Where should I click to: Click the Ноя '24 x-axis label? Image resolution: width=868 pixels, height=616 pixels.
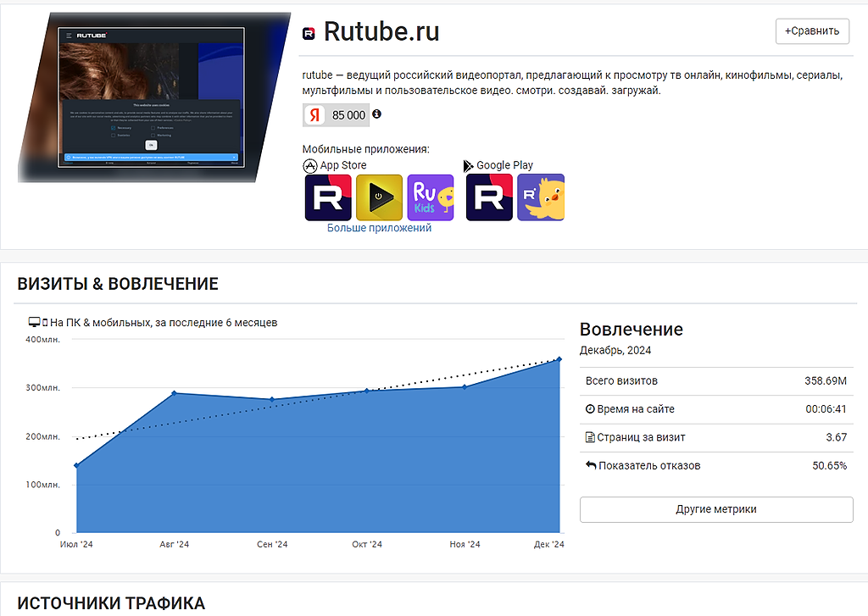465,544
